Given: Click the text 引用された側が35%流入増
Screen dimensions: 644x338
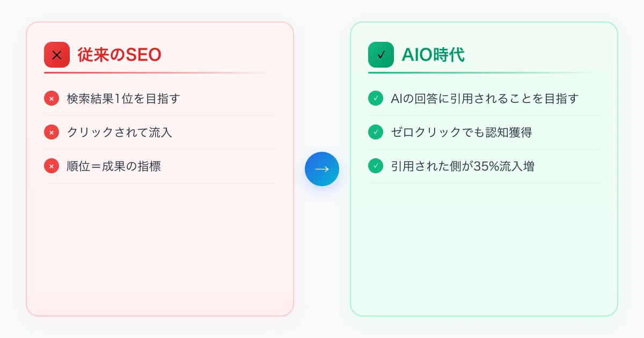Looking at the screenshot, I should click(463, 166).
